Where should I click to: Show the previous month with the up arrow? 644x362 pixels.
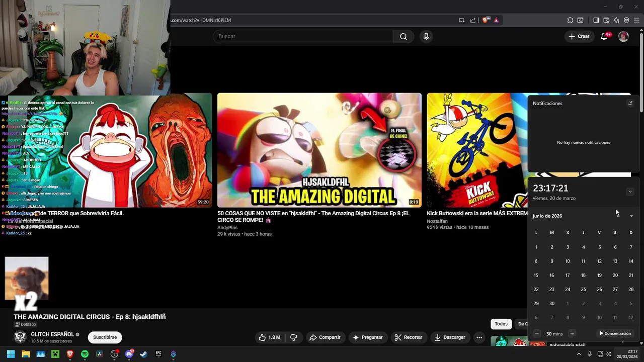click(x=618, y=216)
